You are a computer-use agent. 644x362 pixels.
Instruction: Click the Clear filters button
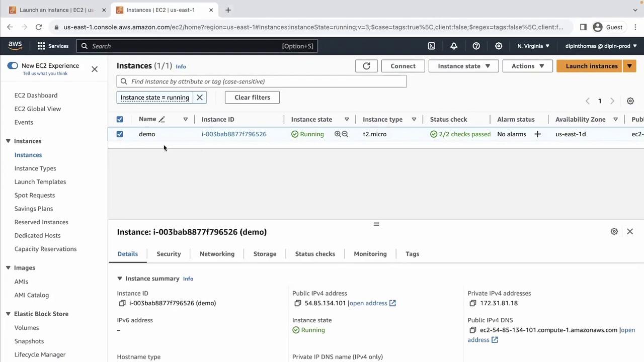252,98
